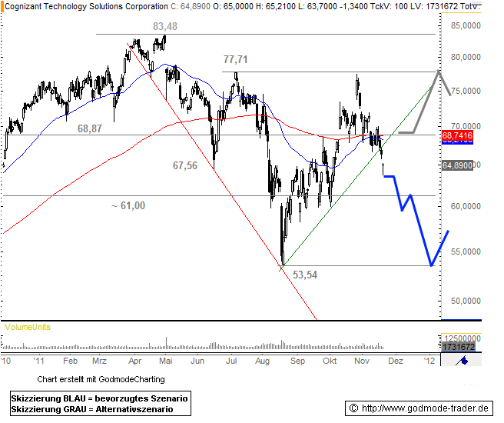Click the VolumeUnits panel label

[x=28, y=327]
